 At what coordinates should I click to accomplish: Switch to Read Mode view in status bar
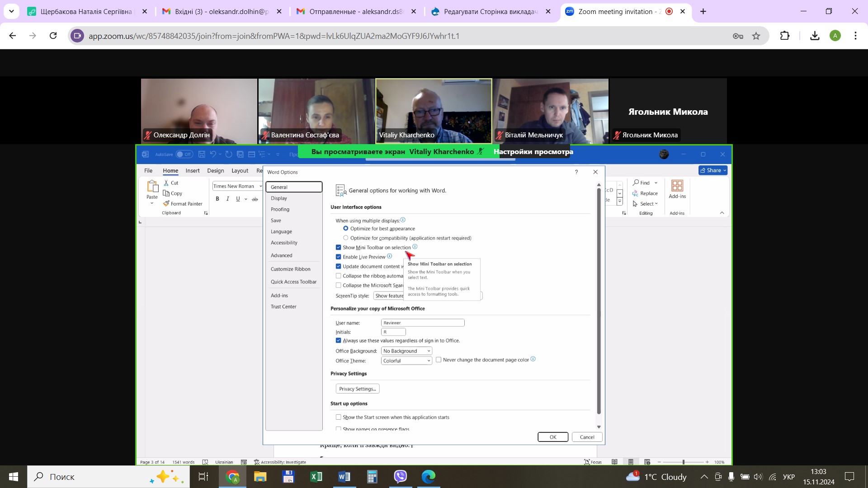point(614,462)
